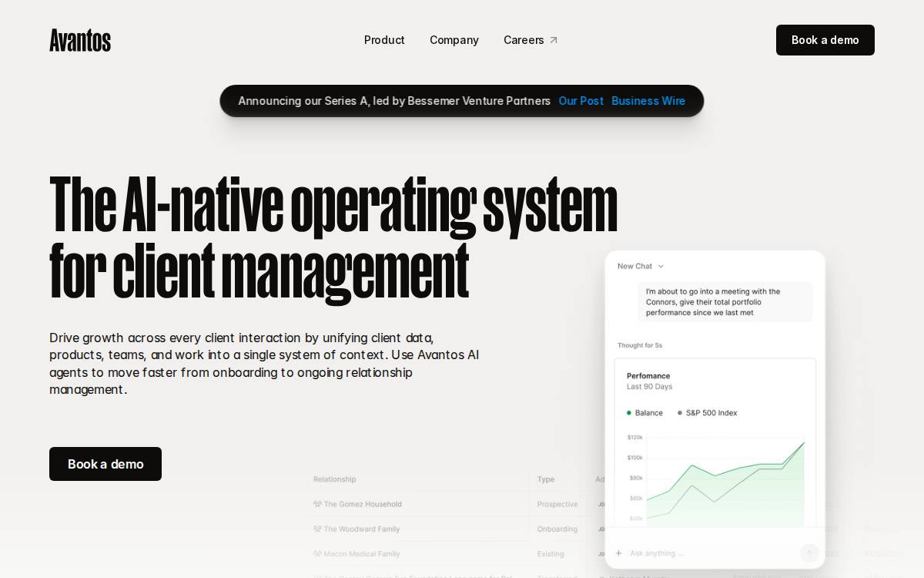
Task: Book a demo from the header button
Action: point(825,40)
